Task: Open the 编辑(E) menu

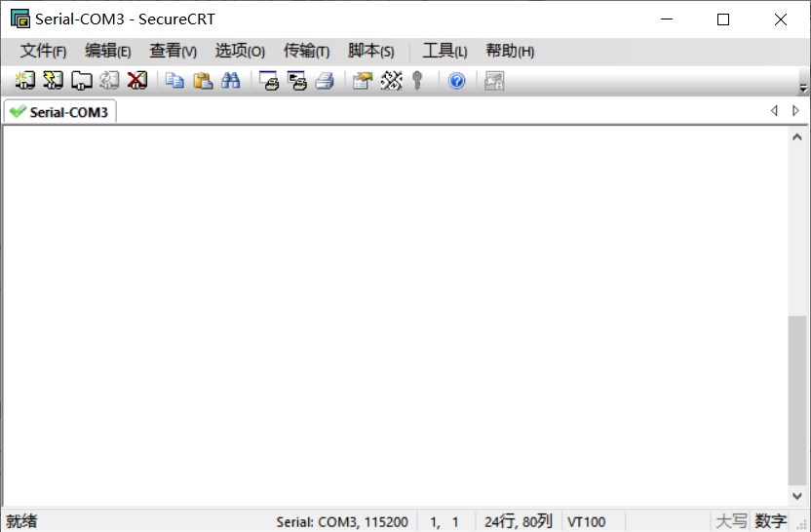Action: pyautogui.click(x=107, y=51)
